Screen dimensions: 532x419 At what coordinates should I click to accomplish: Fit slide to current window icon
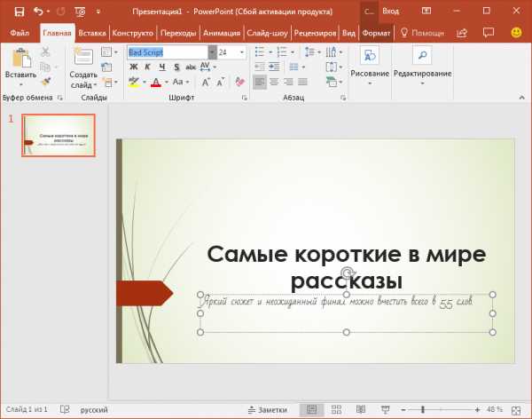click(x=516, y=410)
